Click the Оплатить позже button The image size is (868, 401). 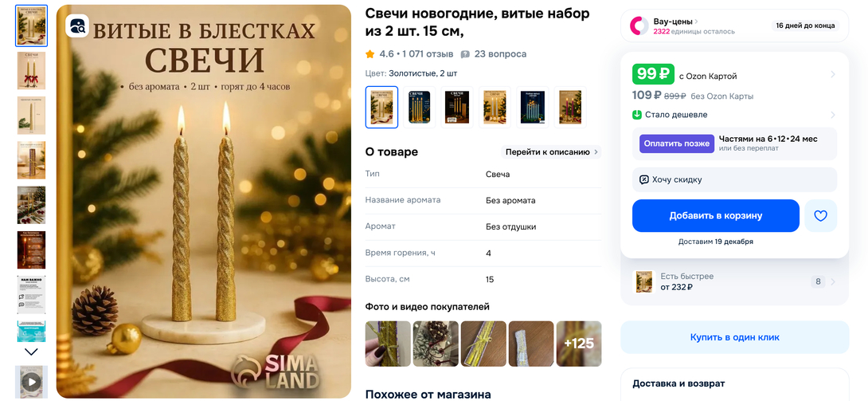coord(677,143)
